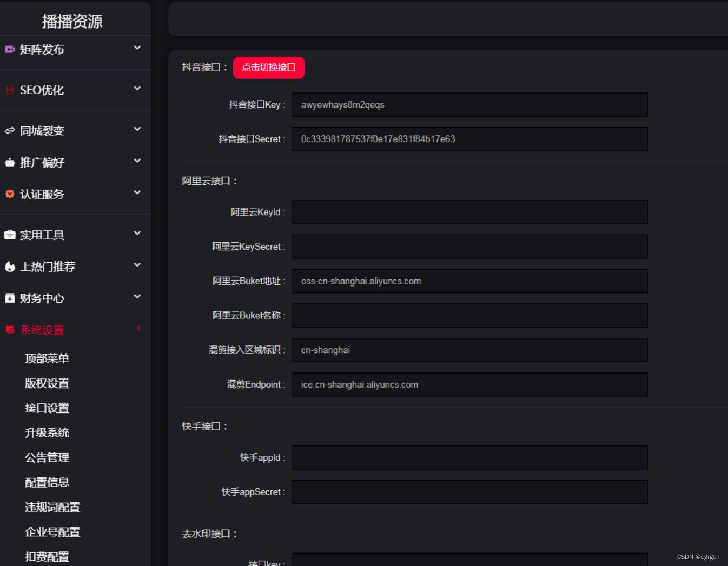Click the 上热门推荐 flame icon

click(x=10, y=267)
